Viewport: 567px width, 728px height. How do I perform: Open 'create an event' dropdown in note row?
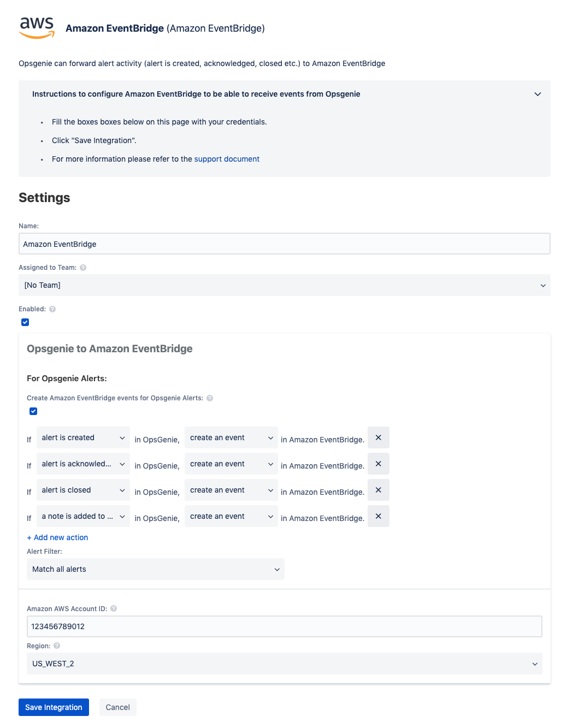pyautogui.click(x=231, y=516)
